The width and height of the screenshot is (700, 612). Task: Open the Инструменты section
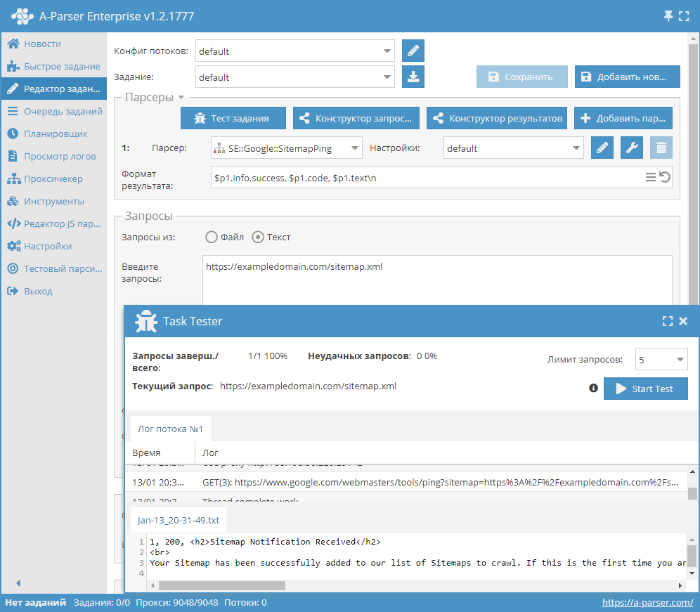pos(54,202)
